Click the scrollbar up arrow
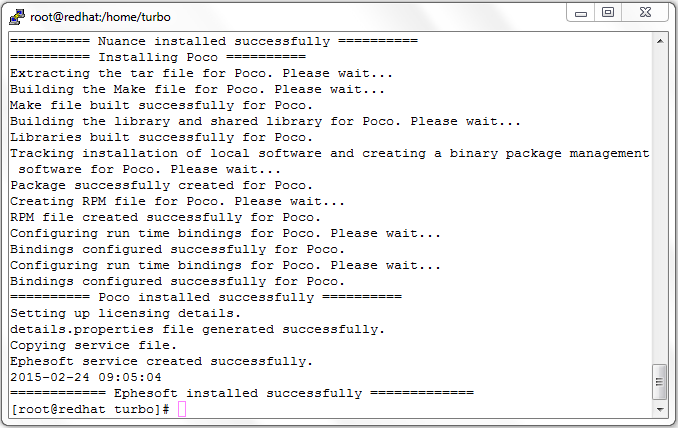 click(x=660, y=42)
